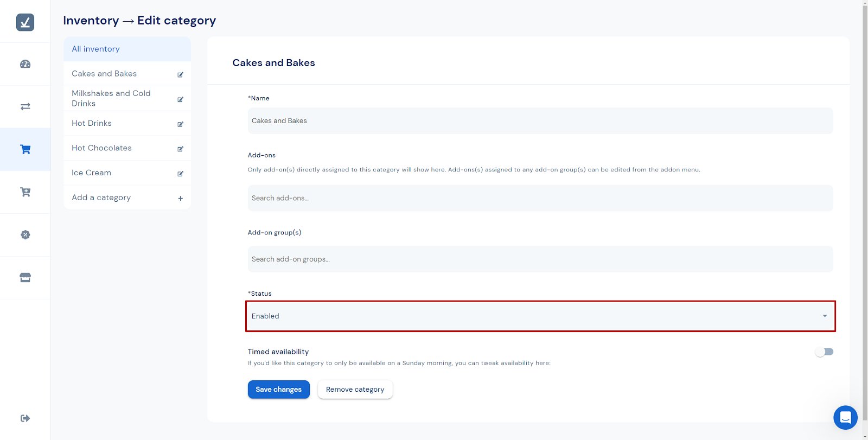Click the plus icon to add a category
This screenshot has height=440, width=868.
pyautogui.click(x=181, y=199)
